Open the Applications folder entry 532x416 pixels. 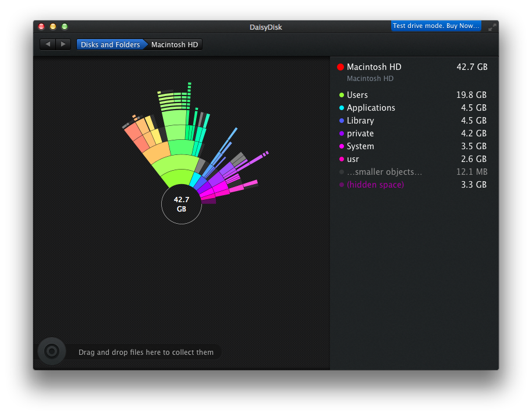click(413, 108)
